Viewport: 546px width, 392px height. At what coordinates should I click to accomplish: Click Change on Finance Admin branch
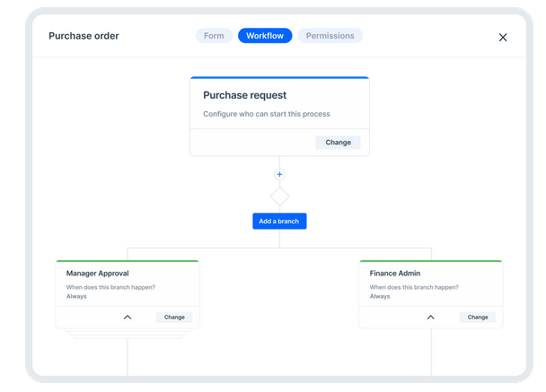tap(478, 317)
